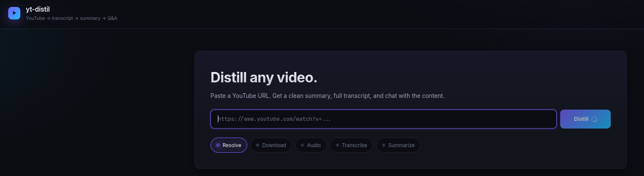Screen dimensions: 644x176
Task: Hit the Distill button
Action: point(585,119)
